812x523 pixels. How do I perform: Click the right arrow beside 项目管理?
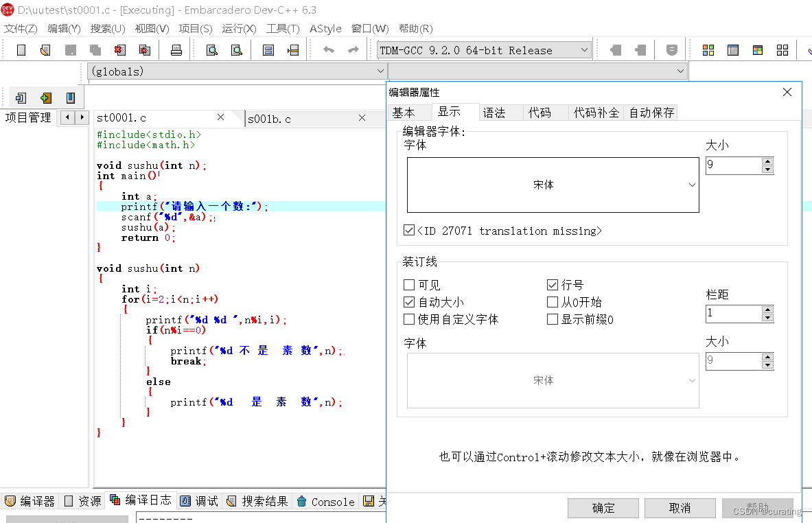82,117
